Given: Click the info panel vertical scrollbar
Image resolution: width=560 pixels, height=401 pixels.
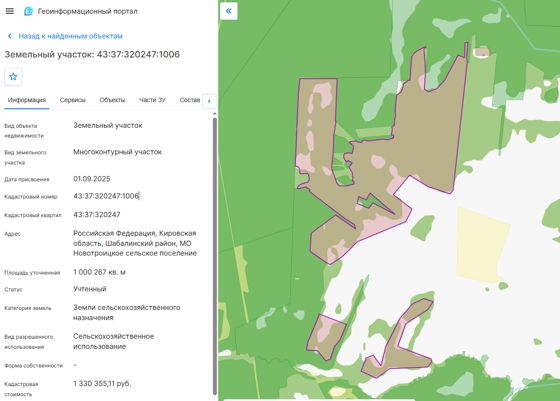Looking at the screenshot, I should click(x=215, y=255).
